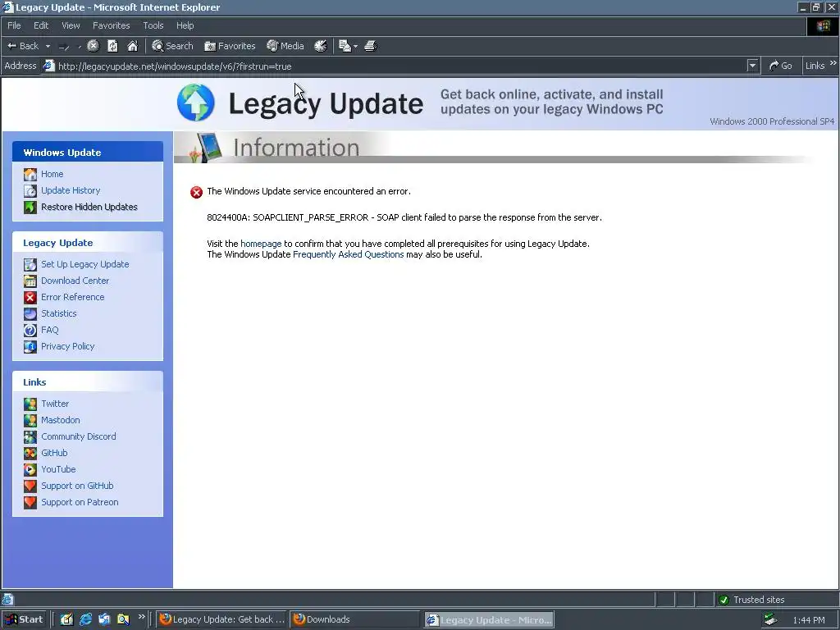Go to the browser Home page icon
Screen dimensions: 840x630
click(132, 46)
